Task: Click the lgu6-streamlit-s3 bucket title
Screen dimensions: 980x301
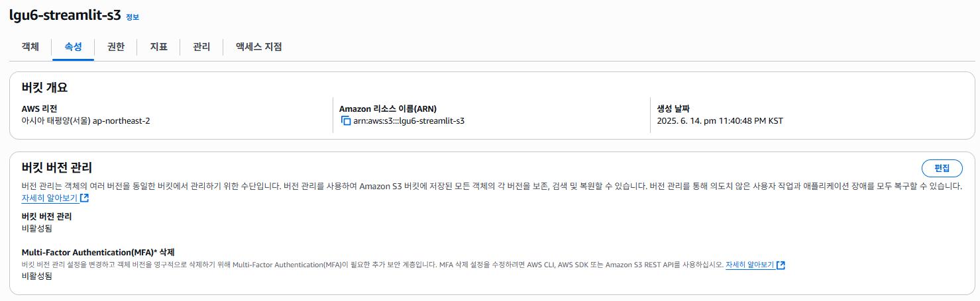Action: click(65, 16)
